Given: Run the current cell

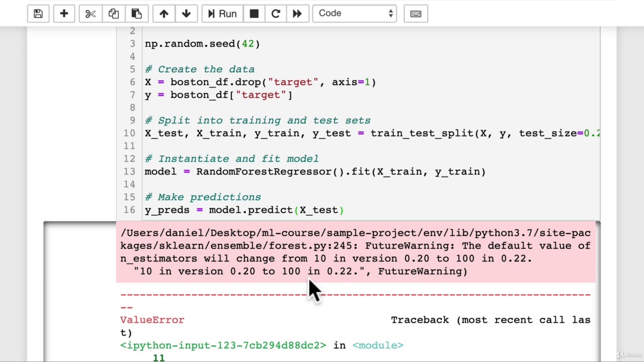Looking at the screenshot, I should tap(222, 14).
